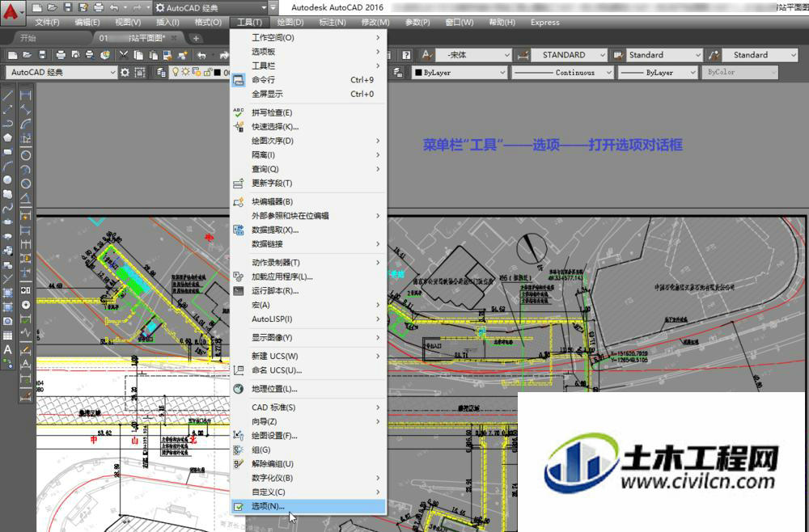809x532 pixels.
Task: Choose 选项(N)... in tools menu
Action: (308, 506)
